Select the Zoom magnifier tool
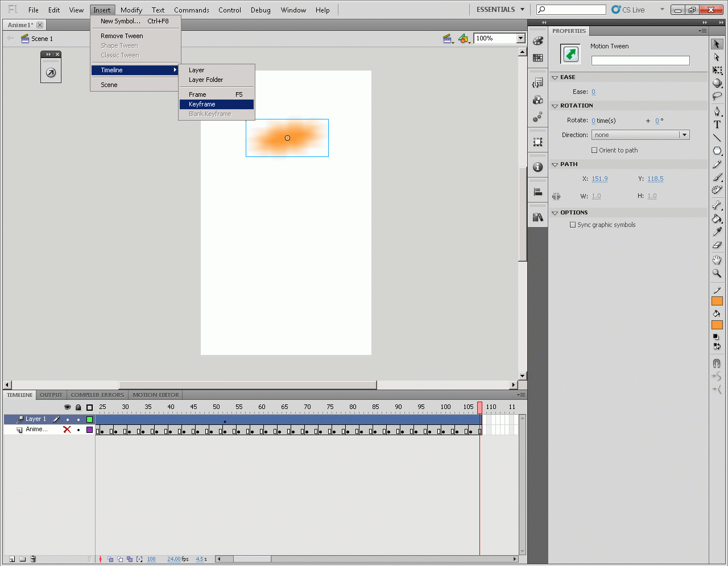This screenshot has height=566, width=728. [x=717, y=274]
